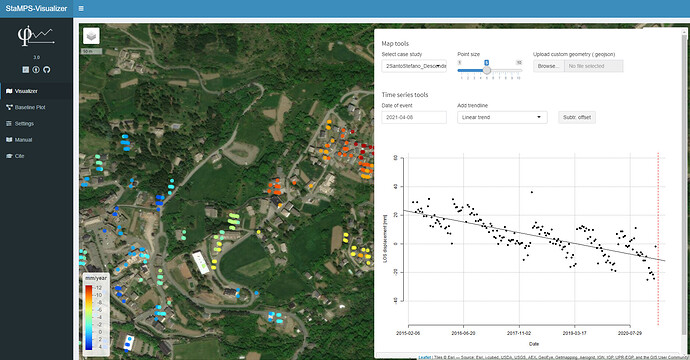Click the circular info icon under version
Image resolution: width=690 pixels, height=360 pixels.
tap(36, 70)
